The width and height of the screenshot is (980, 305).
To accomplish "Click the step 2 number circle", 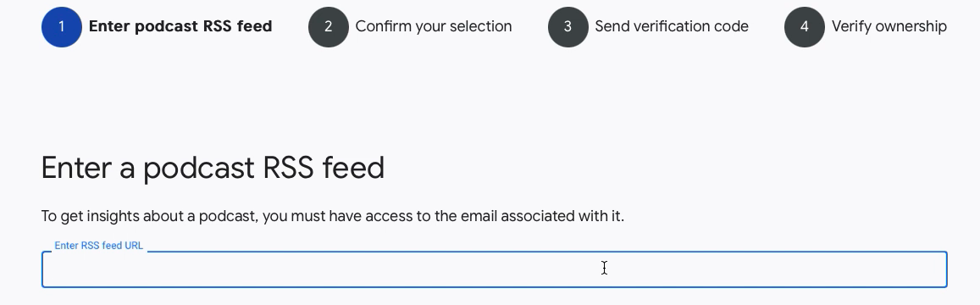I will (x=328, y=27).
